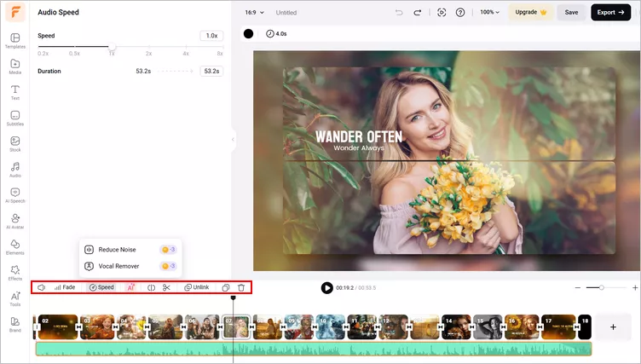
Task: Click the Export button
Action: click(610, 12)
